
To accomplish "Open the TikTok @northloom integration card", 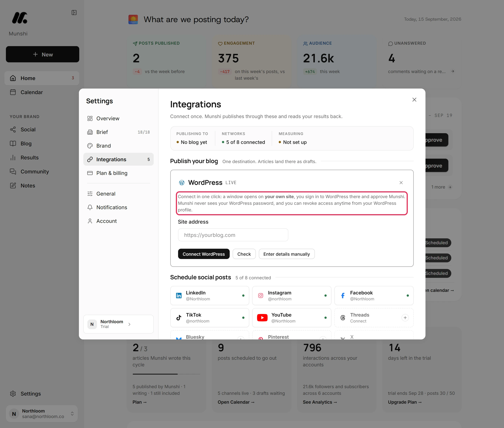I will [209, 318].
